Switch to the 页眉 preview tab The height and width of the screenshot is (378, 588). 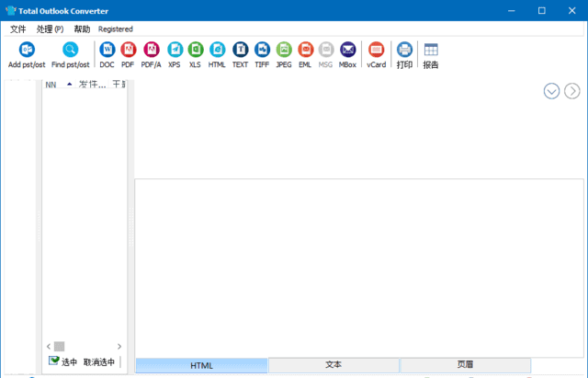[x=465, y=364]
